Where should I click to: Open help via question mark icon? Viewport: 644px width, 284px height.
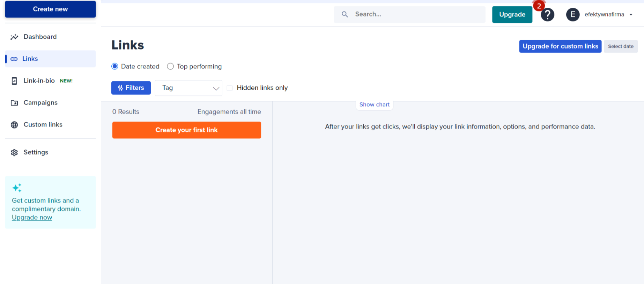click(548, 15)
